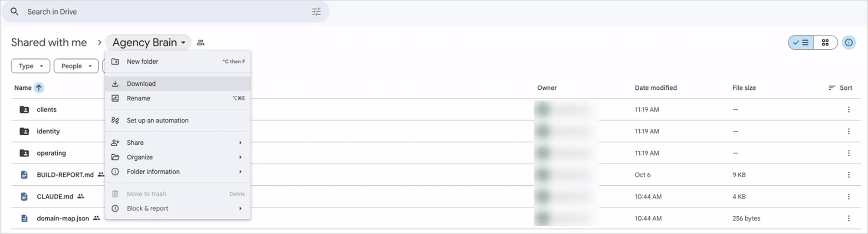Click the ascending sort arrow beside Name
The image size is (868, 234).
(39, 88)
